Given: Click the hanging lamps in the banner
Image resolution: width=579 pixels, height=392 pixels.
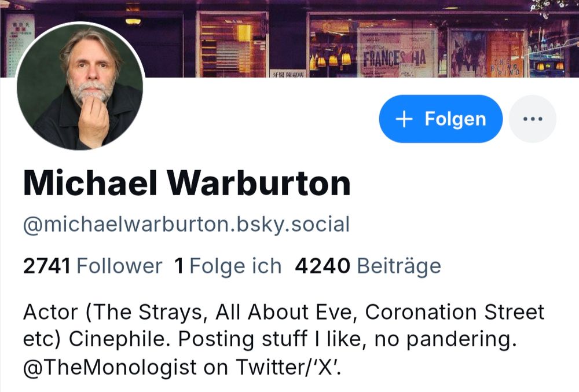Looking at the screenshot, I should click(331, 59).
